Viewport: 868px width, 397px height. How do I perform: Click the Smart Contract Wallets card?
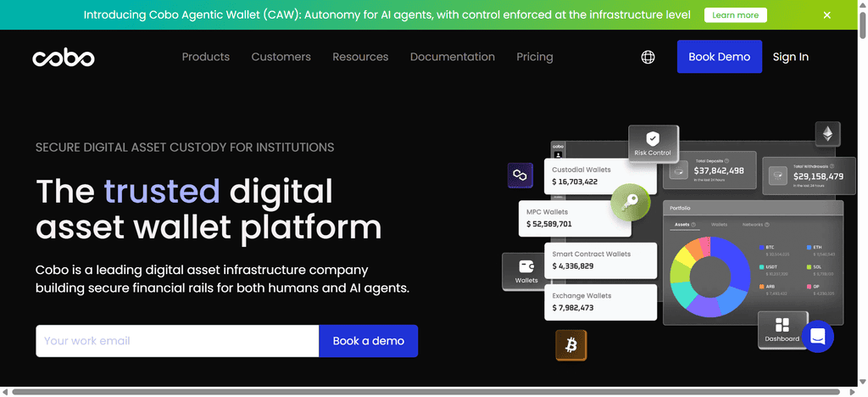tap(601, 260)
